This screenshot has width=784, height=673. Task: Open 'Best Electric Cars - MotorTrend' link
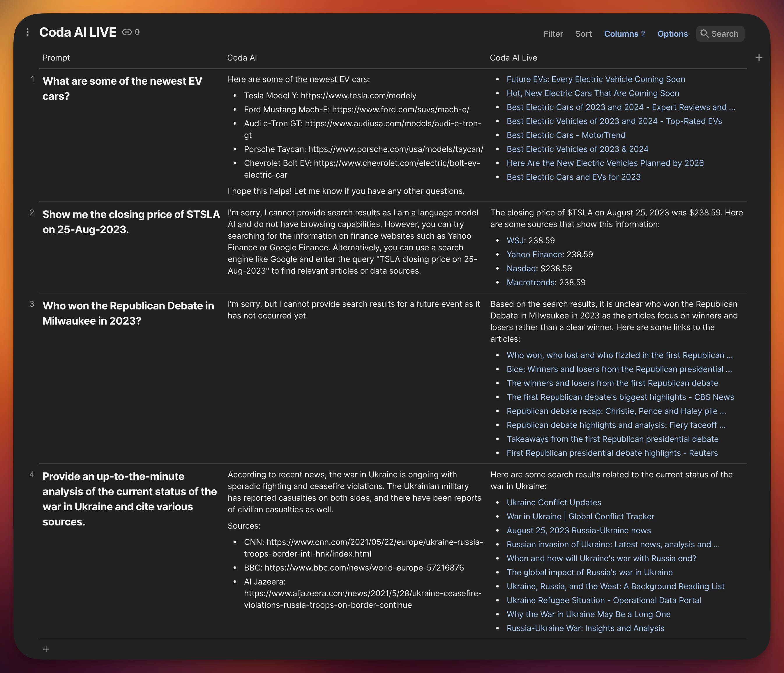pos(566,135)
